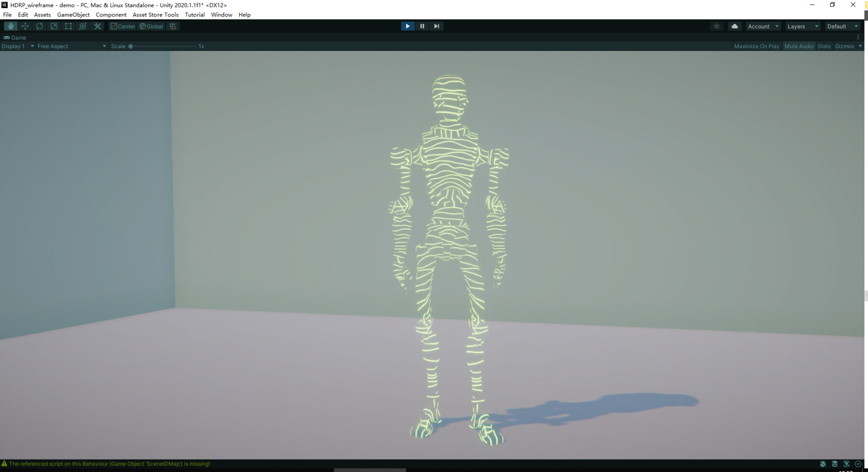Click the Stats button
The height and width of the screenshot is (472, 868).
(x=824, y=46)
